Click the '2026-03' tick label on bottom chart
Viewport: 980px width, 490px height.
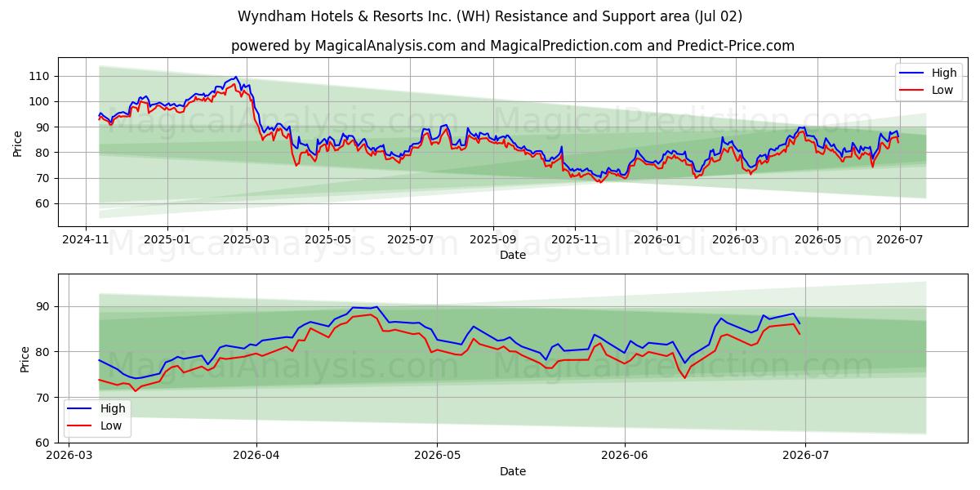tap(69, 457)
